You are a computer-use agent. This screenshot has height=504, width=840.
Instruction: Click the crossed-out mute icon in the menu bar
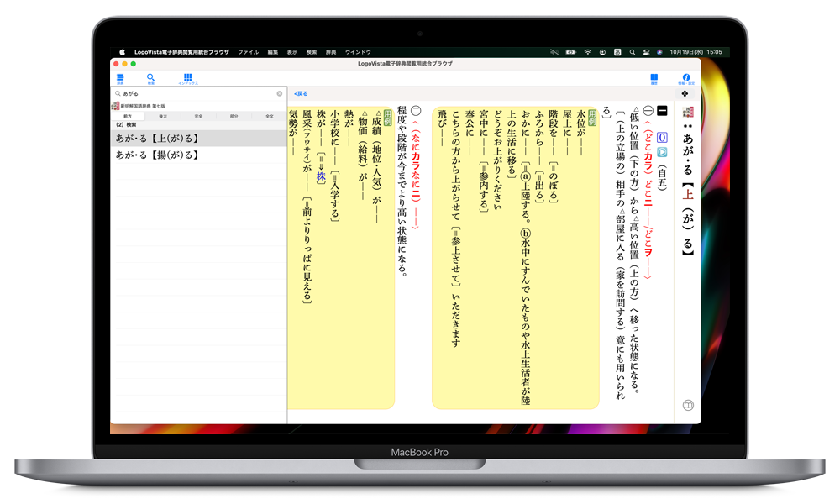(x=554, y=52)
